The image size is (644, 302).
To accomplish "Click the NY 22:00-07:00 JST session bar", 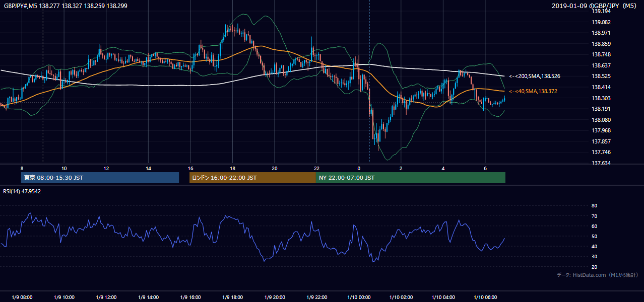I will (411, 178).
